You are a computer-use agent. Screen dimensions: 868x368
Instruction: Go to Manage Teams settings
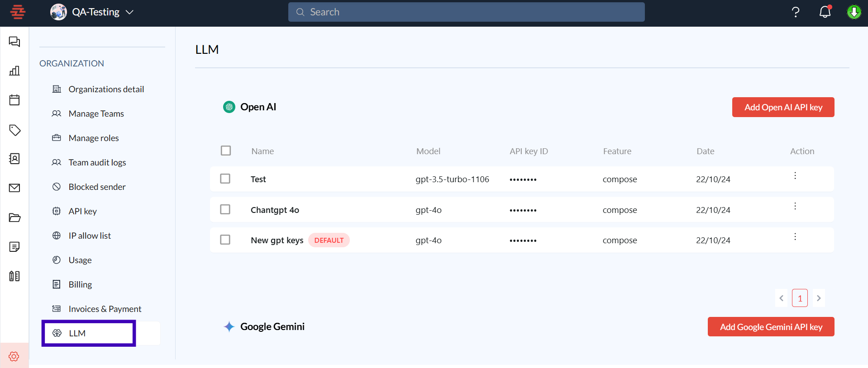96,113
